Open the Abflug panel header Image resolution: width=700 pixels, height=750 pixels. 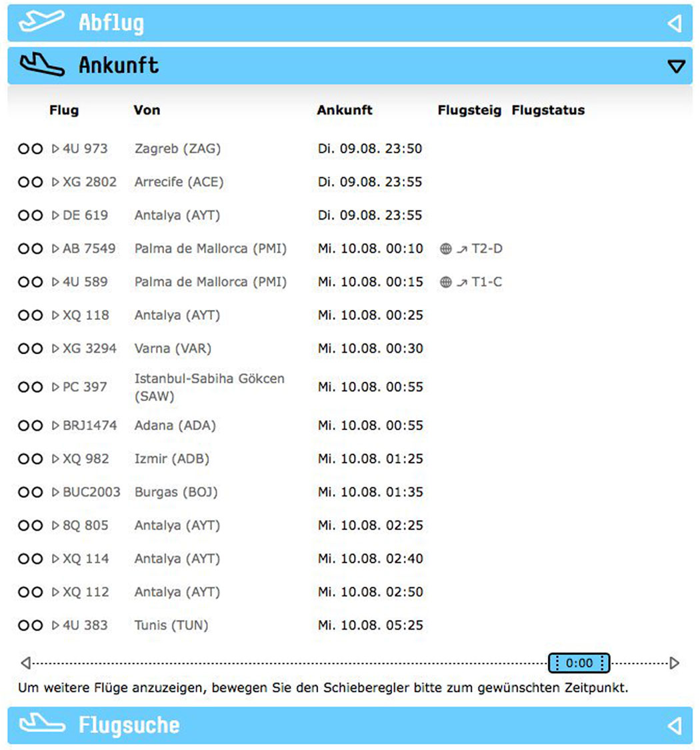[350, 23]
